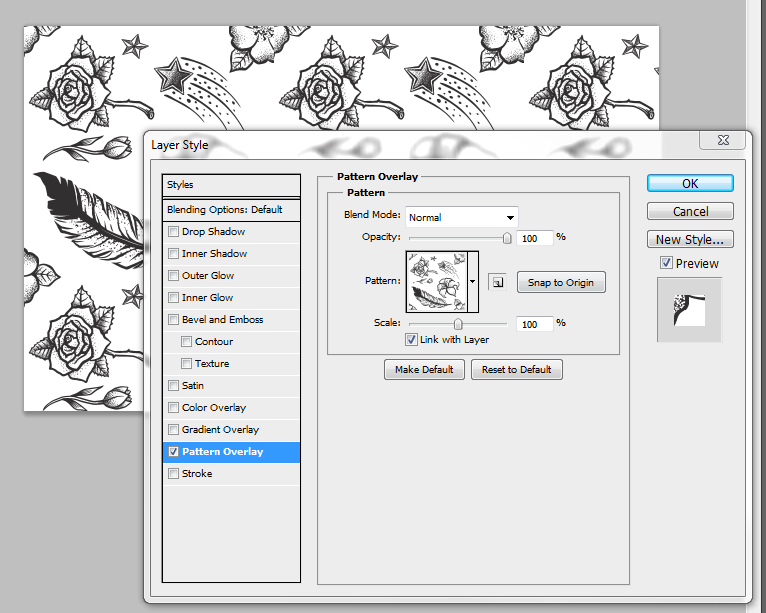Uncheck Link with Layer
Screen dimensions: 766x613
pos(411,339)
